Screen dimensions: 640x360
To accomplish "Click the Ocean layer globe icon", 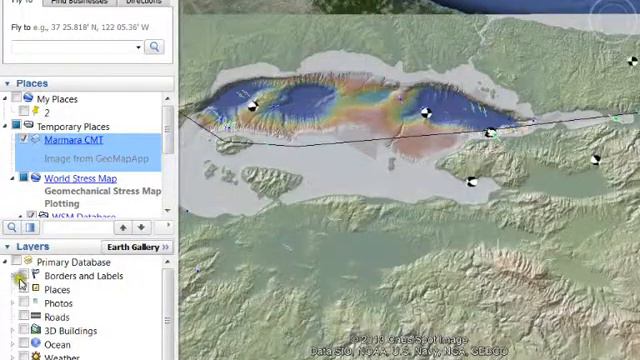I will (36, 342).
